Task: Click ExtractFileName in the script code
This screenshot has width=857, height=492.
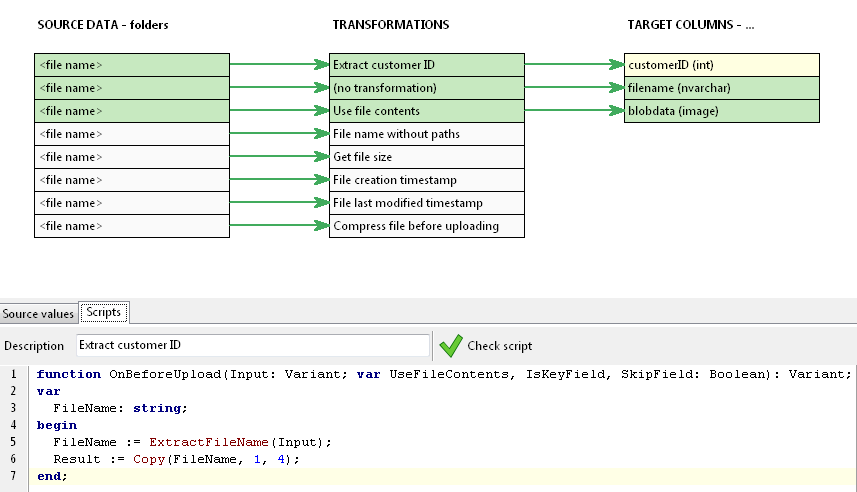Action: tap(212, 442)
